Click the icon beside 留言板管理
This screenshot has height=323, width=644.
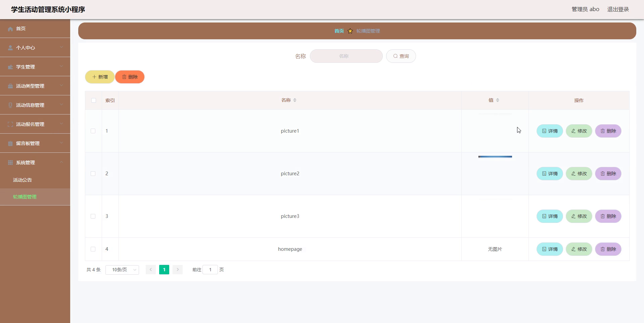10,144
